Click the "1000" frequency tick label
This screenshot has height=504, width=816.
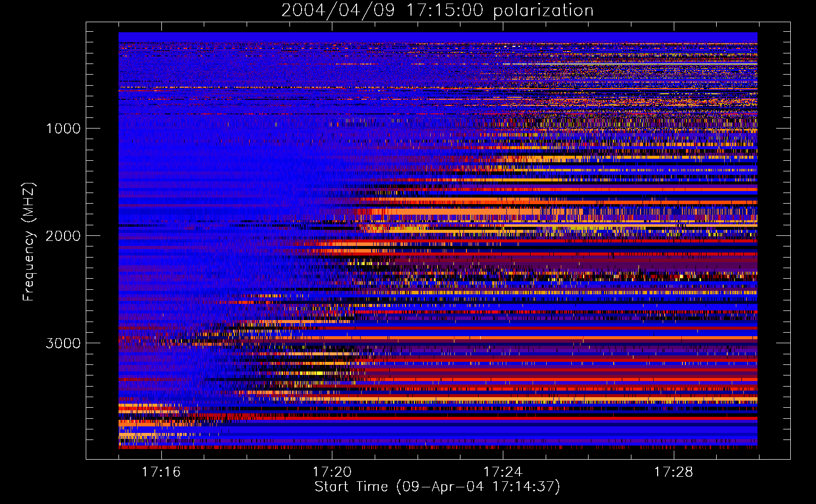click(x=63, y=129)
